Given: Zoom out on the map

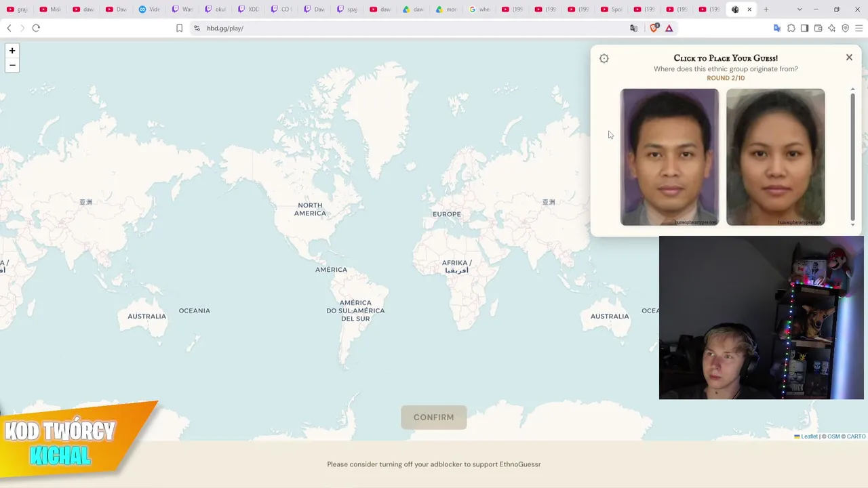Looking at the screenshot, I should tap(12, 65).
